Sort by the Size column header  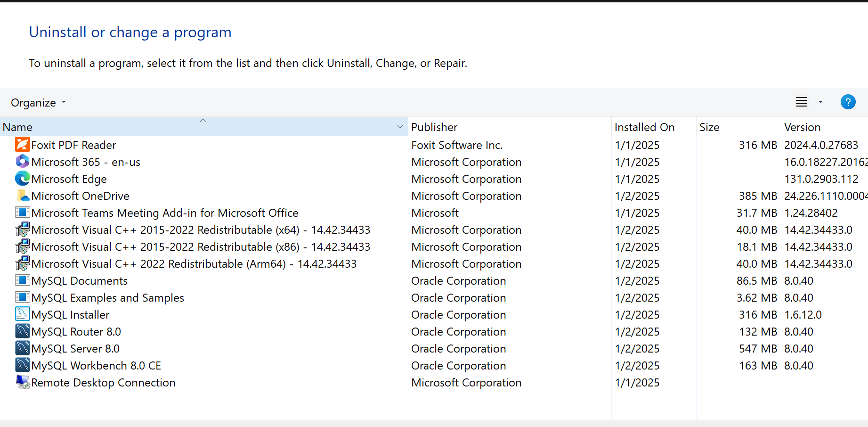(x=738, y=127)
